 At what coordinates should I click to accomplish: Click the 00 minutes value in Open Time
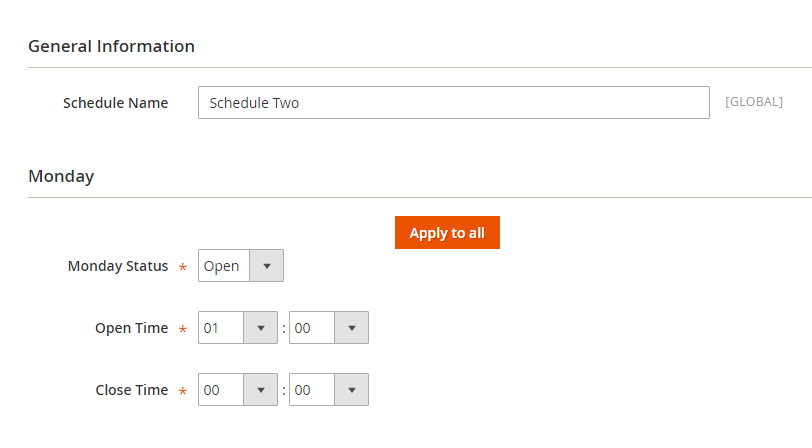(x=311, y=328)
